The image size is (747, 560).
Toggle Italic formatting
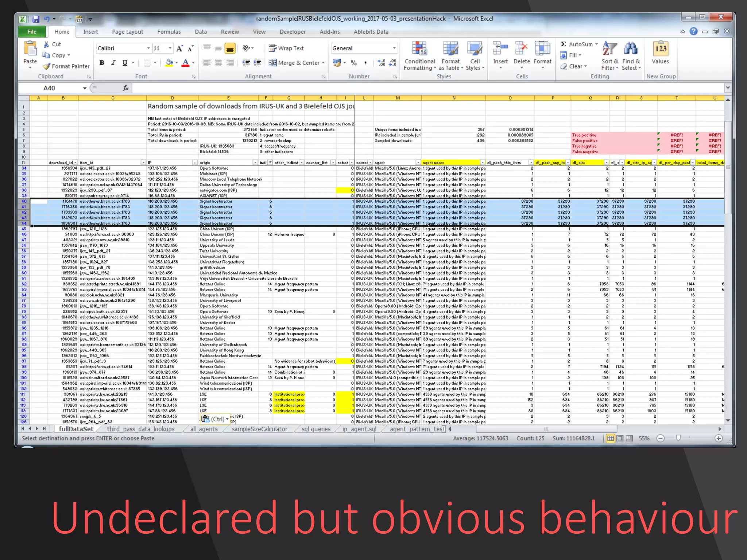click(113, 63)
